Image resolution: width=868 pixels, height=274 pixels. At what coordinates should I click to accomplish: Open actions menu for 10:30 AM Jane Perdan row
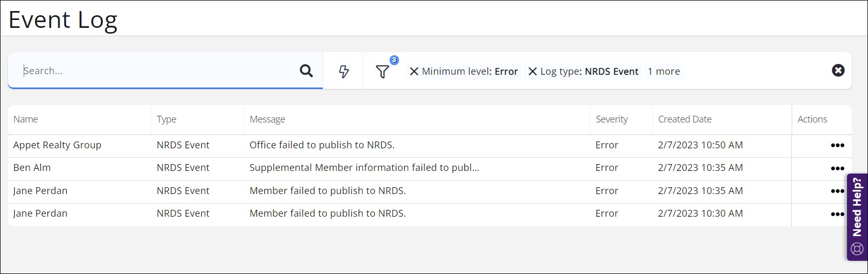(x=837, y=214)
